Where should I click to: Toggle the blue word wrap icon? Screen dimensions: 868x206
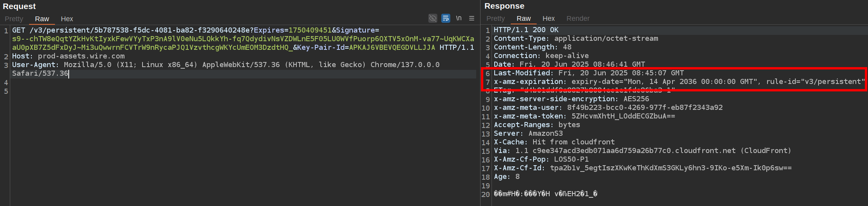(x=446, y=18)
